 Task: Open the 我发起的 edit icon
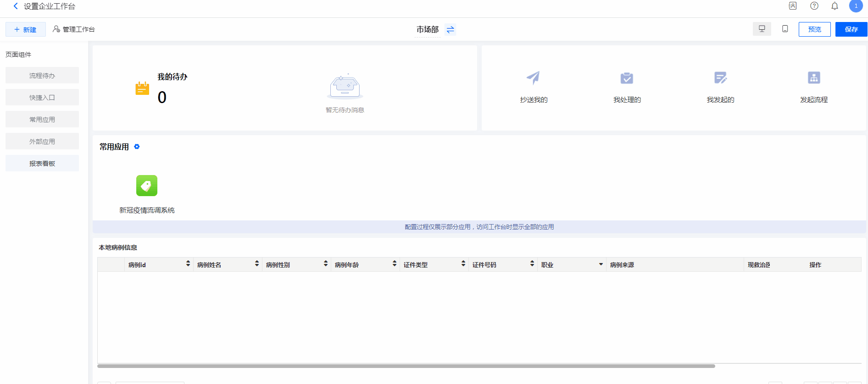(720, 78)
